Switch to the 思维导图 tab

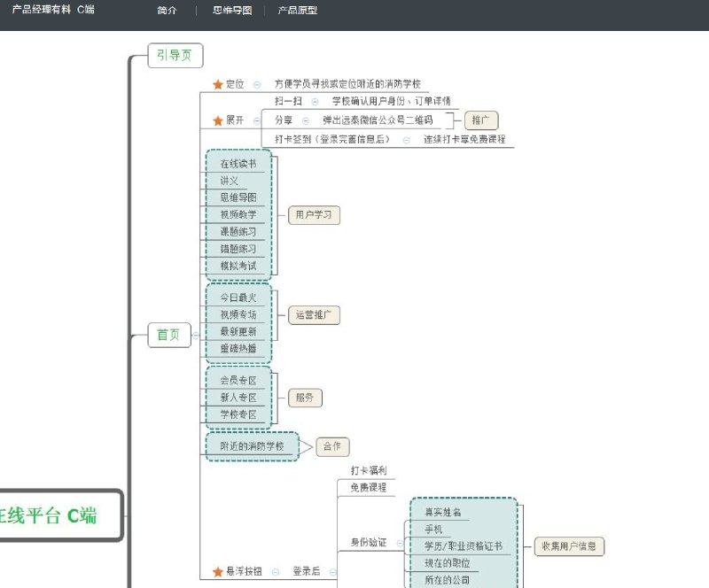(x=232, y=10)
